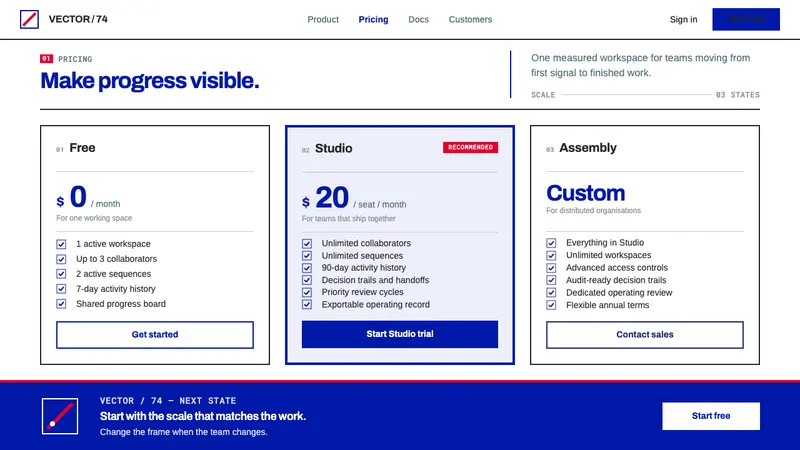Click '2 active sequences' feature text
Viewport: 800px width, 450px height.
pyautogui.click(x=113, y=274)
